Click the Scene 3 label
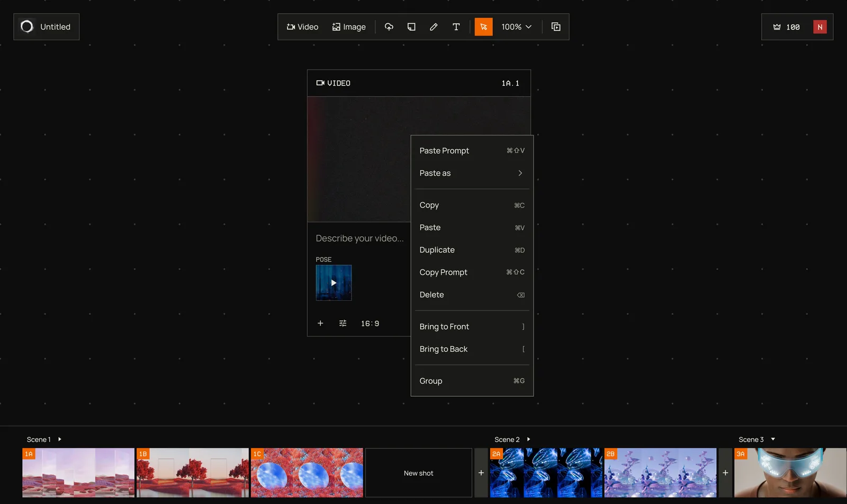 coord(751,439)
